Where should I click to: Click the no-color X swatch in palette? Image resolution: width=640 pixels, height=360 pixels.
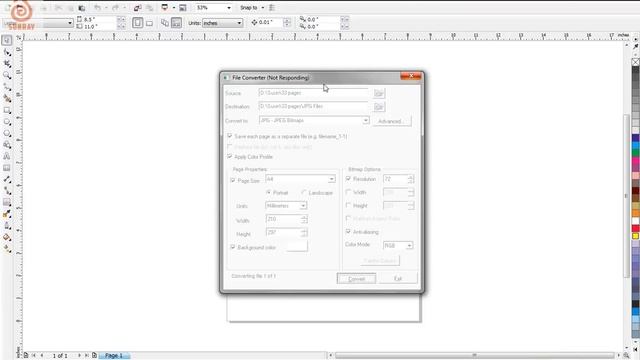[x=636, y=62]
